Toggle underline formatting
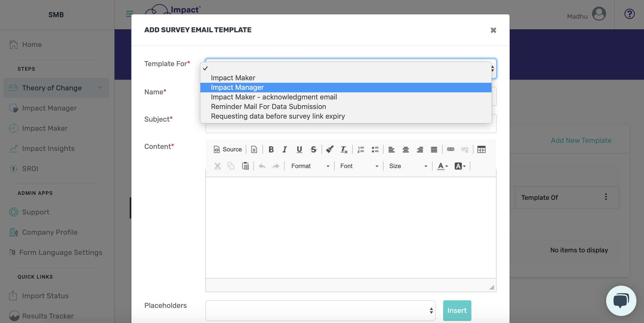 tap(299, 149)
